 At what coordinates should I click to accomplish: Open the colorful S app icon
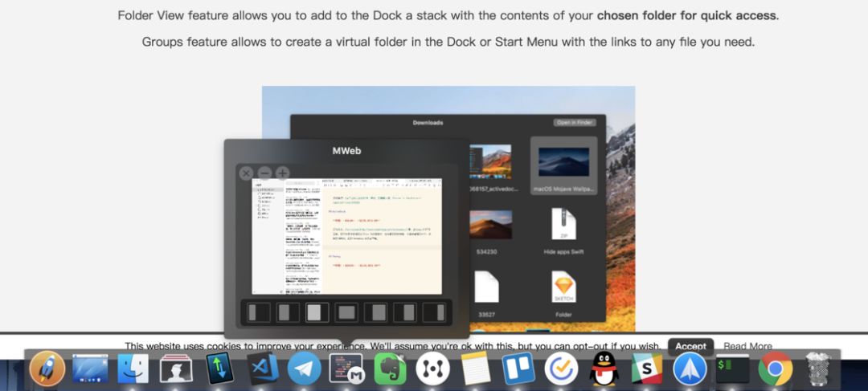coord(646,369)
